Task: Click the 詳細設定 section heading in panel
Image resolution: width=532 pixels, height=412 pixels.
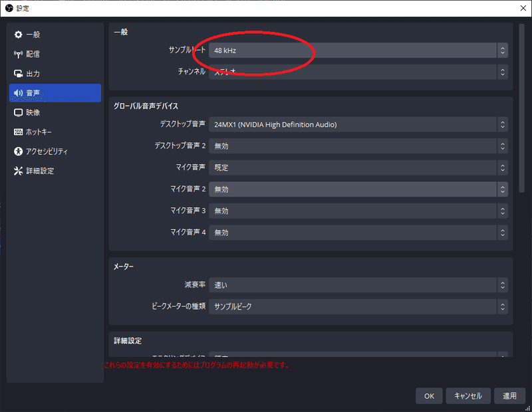Action: (128, 341)
